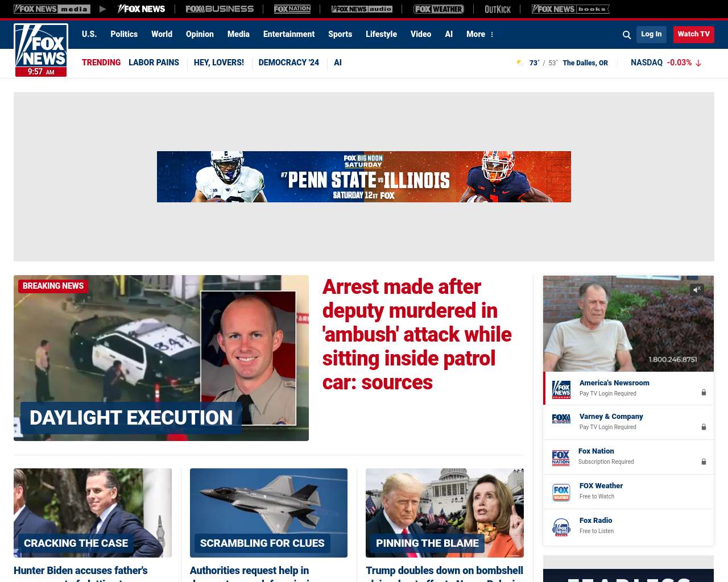
Task: Open Fox Nation logo in top bar
Action: (292, 9)
